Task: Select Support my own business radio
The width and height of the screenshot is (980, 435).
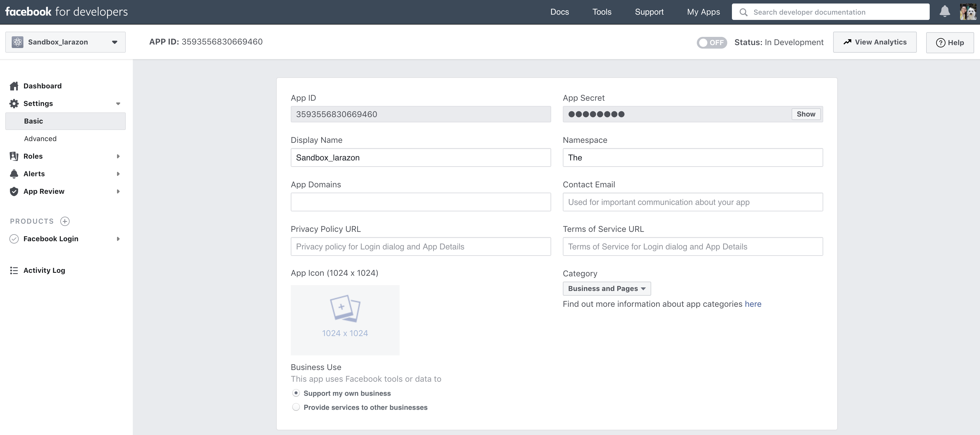Action: pyautogui.click(x=296, y=393)
